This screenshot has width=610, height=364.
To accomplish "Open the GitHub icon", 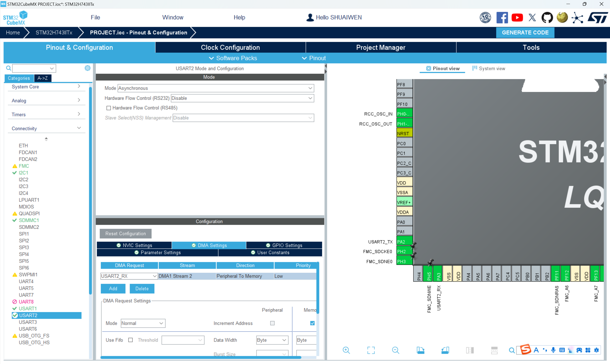I will coord(547,18).
